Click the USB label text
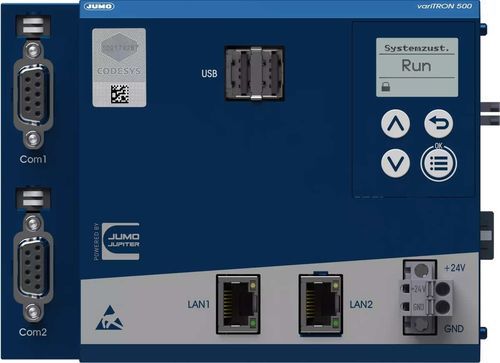500x363 pixels. click(x=209, y=73)
